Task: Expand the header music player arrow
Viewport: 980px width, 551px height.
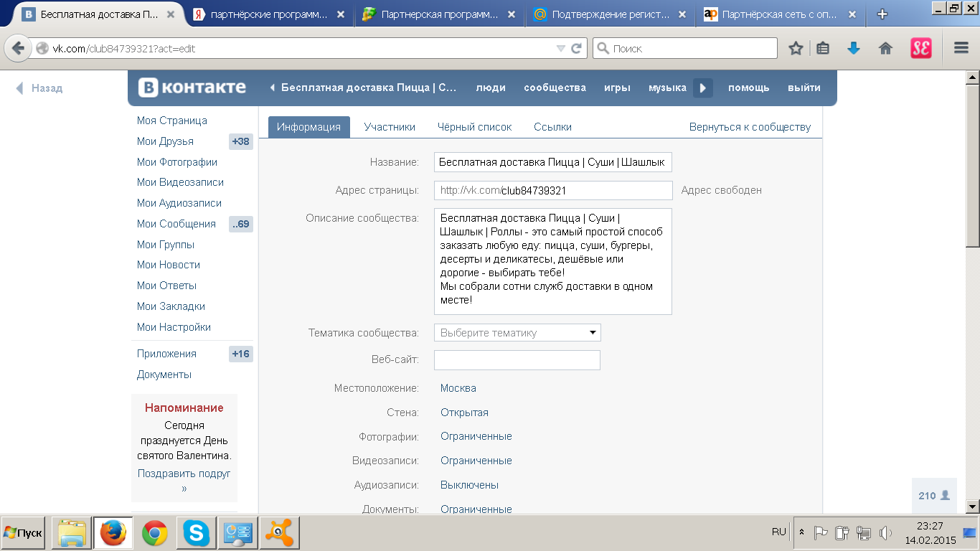Action: pos(703,88)
